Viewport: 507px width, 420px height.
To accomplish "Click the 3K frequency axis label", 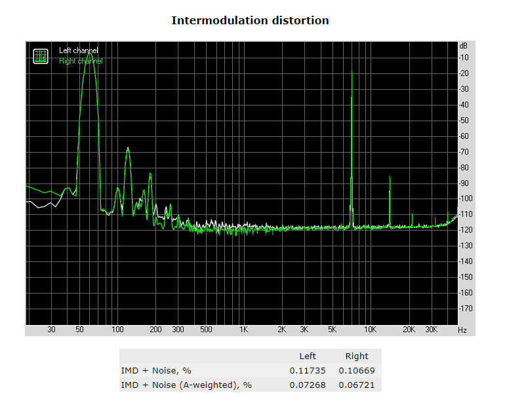I will tap(304, 330).
